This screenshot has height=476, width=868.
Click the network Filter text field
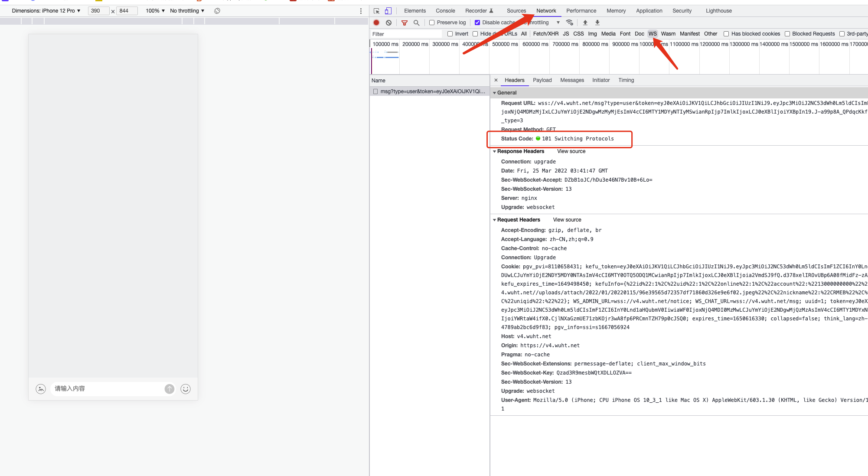point(405,34)
